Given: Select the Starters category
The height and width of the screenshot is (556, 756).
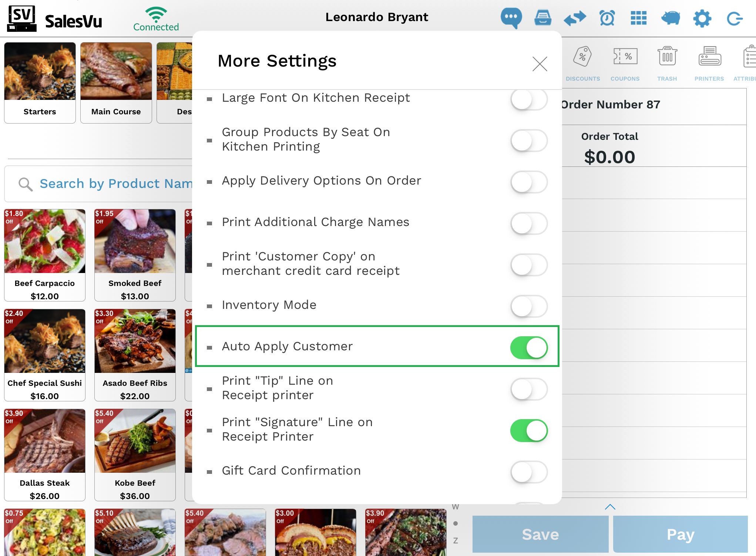Looking at the screenshot, I should 40,82.
